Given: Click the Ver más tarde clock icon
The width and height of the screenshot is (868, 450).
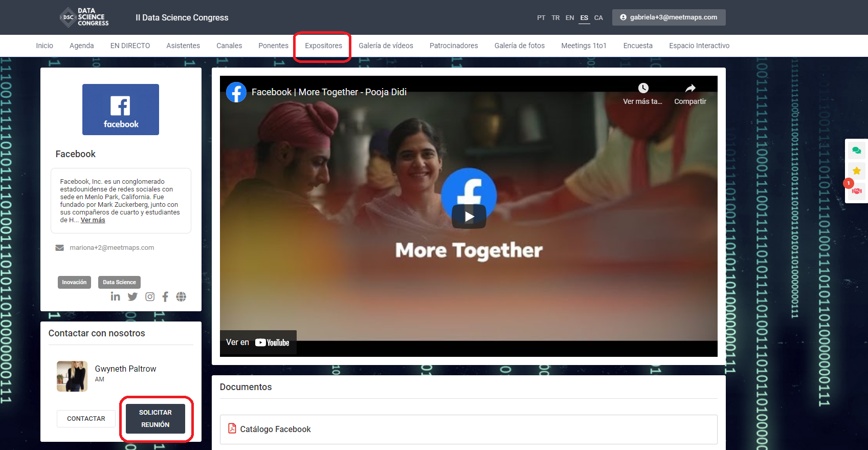Looking at the screenshot, I should click(643, 88).
